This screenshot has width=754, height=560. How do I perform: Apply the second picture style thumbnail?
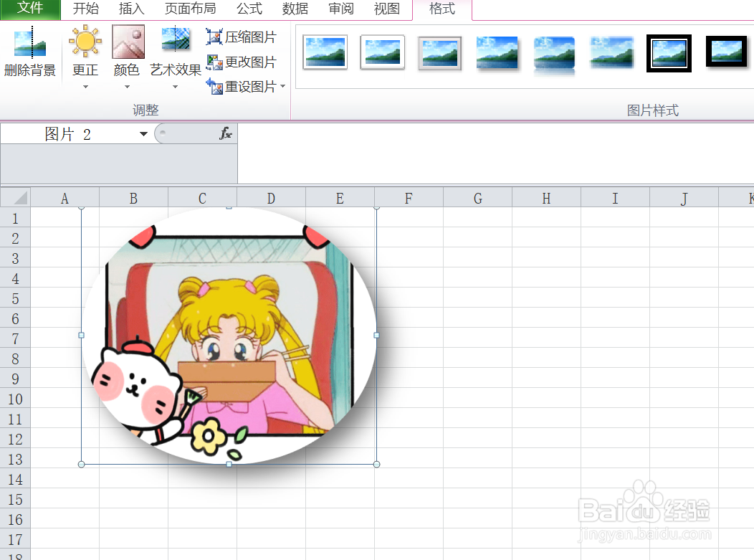[382, 52]
